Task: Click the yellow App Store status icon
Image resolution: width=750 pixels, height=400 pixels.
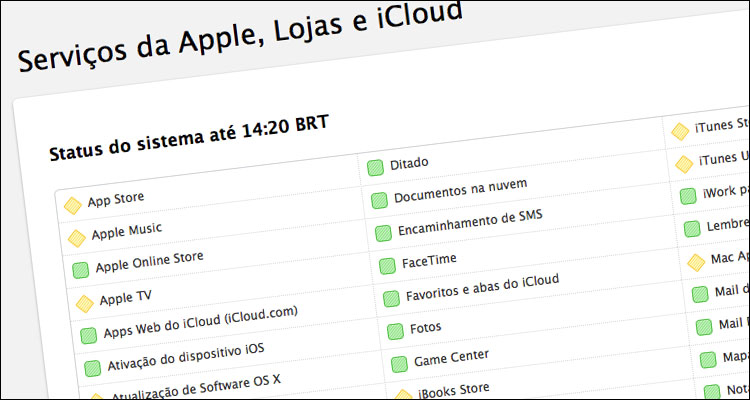Action: tap(73, 206)
